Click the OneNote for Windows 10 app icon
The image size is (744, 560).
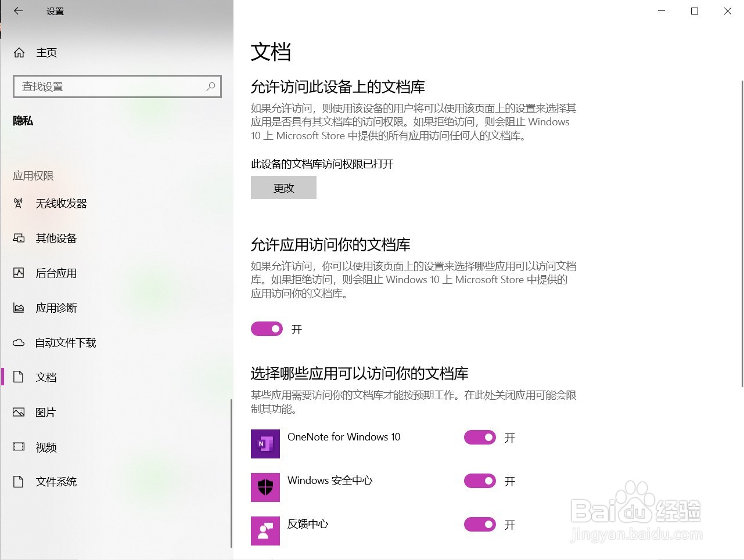tap(265, 444)
